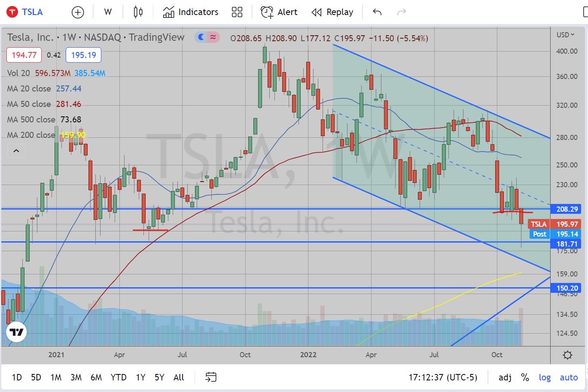This screenshot has width=588, height=392.
Task: Click the 150.20 horizontal line price label
Action: (566, 288)
